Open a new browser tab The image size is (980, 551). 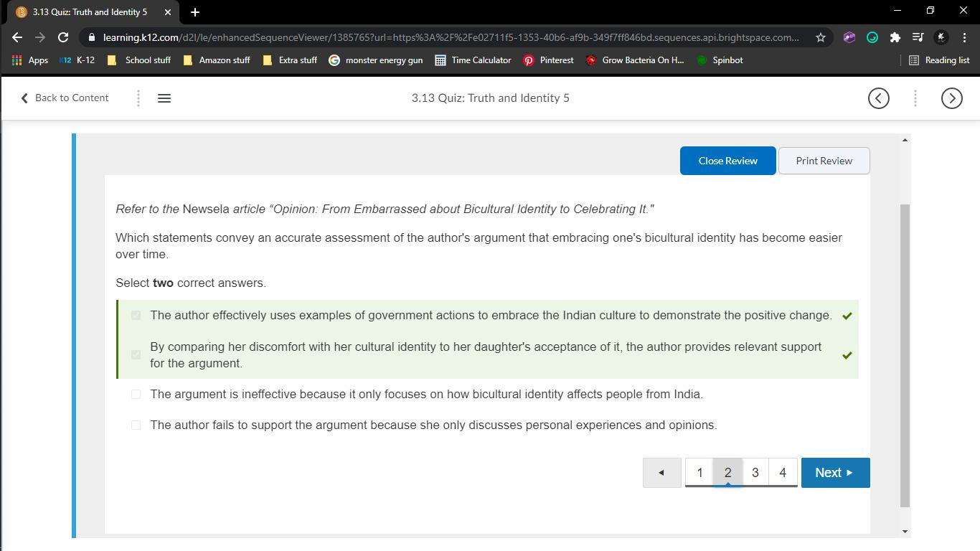tap(195, 12)
